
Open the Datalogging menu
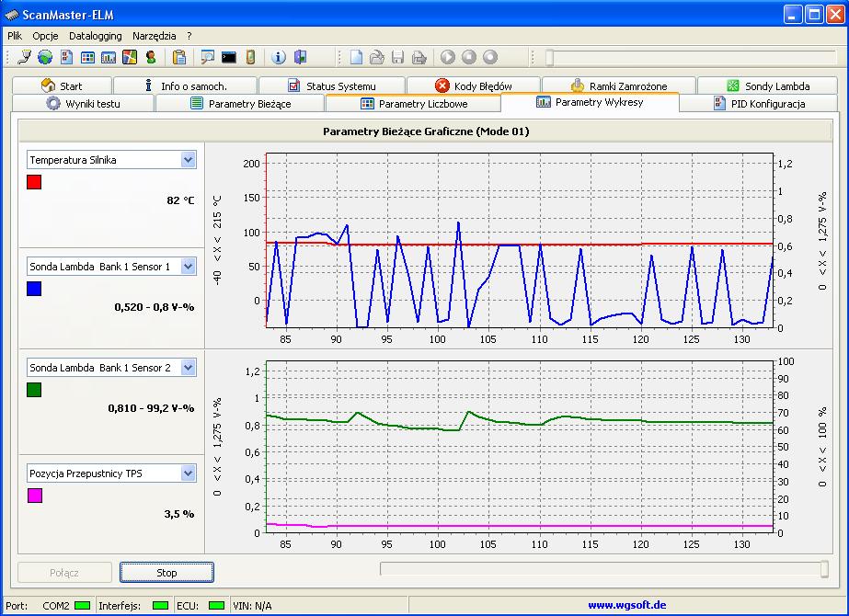pyautogui.click(x=95, y=35)
